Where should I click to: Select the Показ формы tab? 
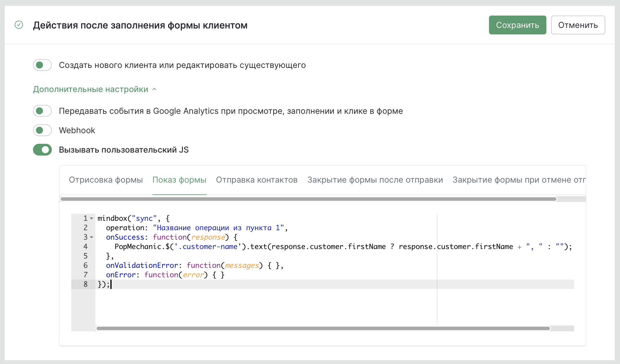click(x=179, y=180)
